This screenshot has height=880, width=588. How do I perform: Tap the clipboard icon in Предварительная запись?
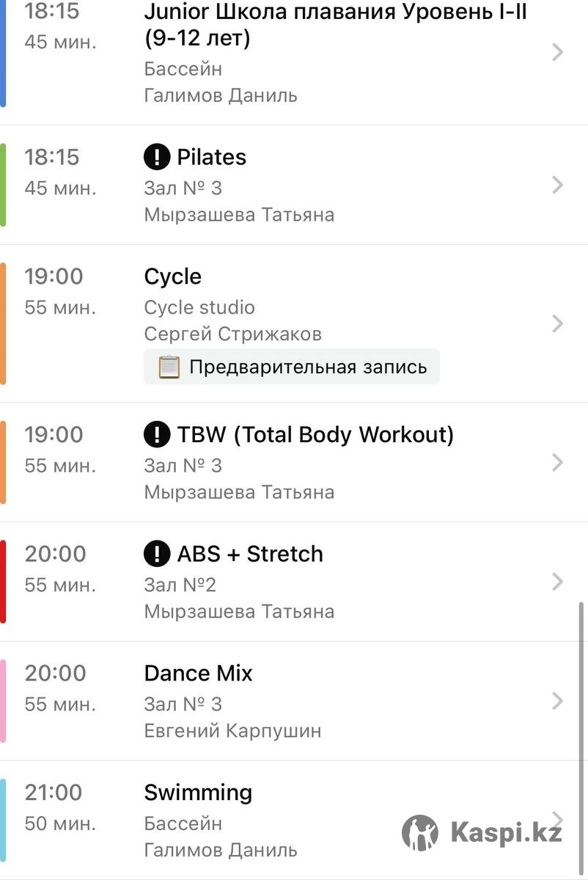(169, 367)
